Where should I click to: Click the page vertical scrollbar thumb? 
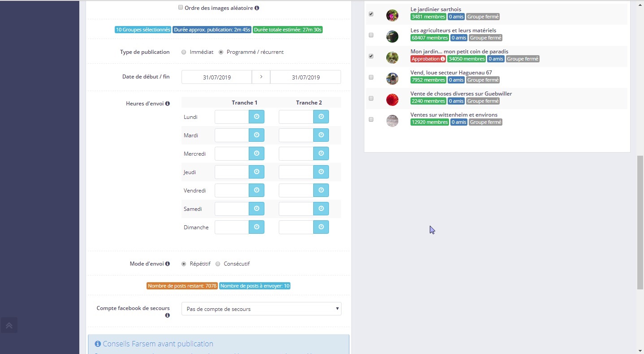tap(640, 222)
